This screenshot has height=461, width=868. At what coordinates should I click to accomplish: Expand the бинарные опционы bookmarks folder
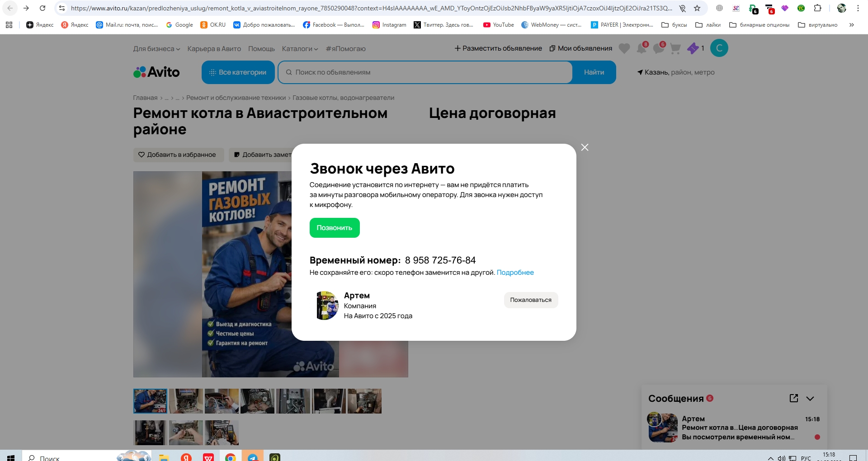[759, 25]
